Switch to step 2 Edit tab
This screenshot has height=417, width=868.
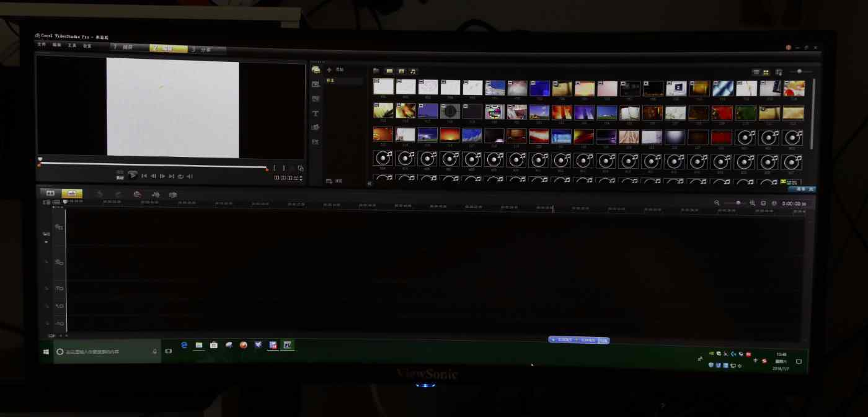168,48
